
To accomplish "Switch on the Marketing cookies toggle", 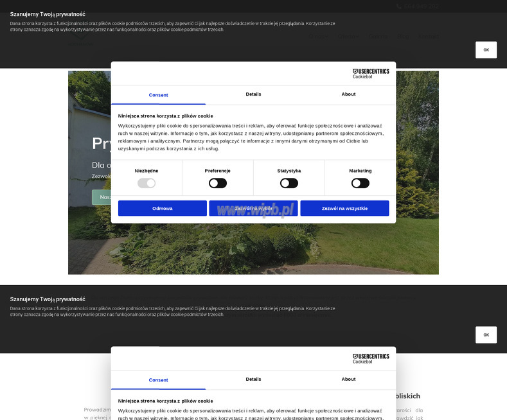I will (360, 183).
